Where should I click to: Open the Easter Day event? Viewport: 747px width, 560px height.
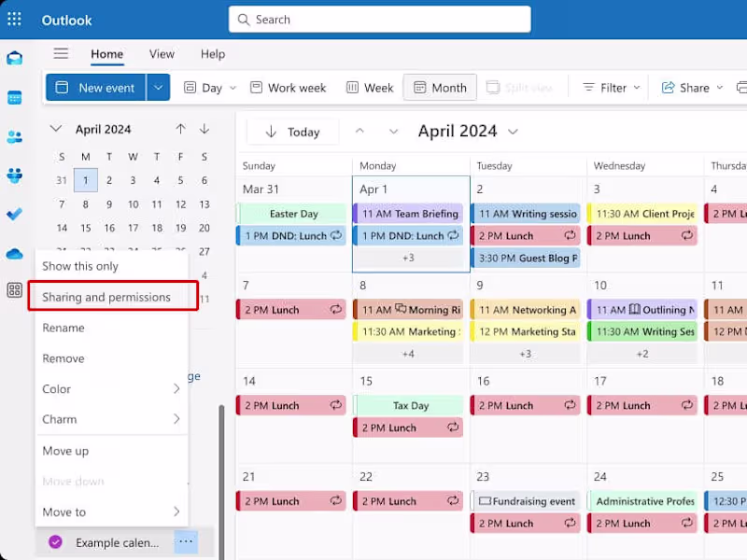pos(291,214)
